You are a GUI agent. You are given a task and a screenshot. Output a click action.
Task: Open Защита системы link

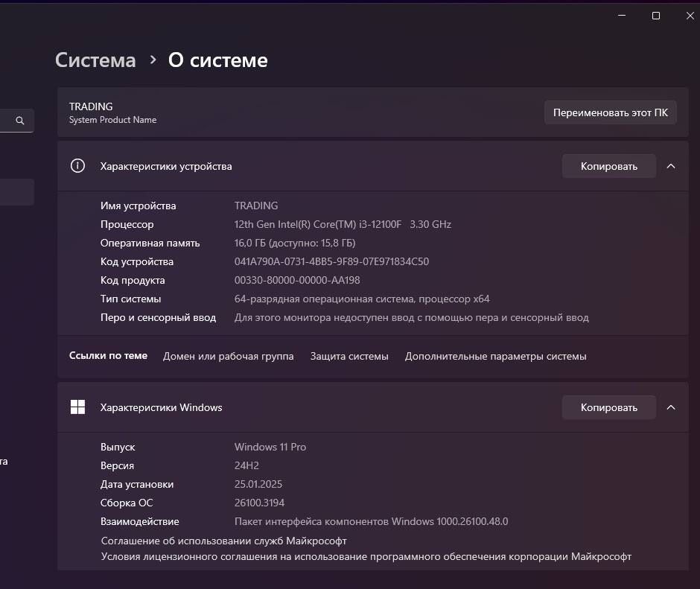(349, 357)
